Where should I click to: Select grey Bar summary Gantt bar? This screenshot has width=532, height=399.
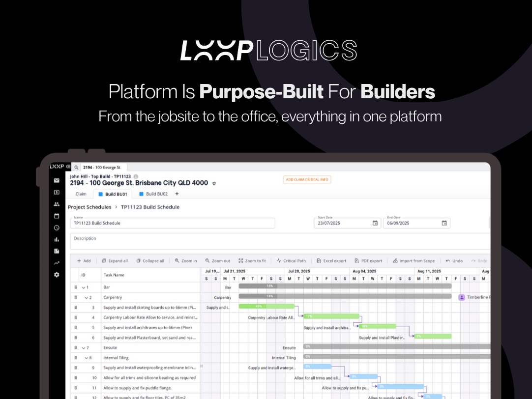(x=345, y=286)
